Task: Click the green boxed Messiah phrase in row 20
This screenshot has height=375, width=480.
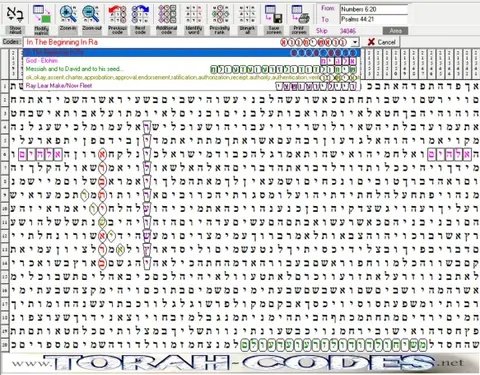Action: (x=334, y=344)
